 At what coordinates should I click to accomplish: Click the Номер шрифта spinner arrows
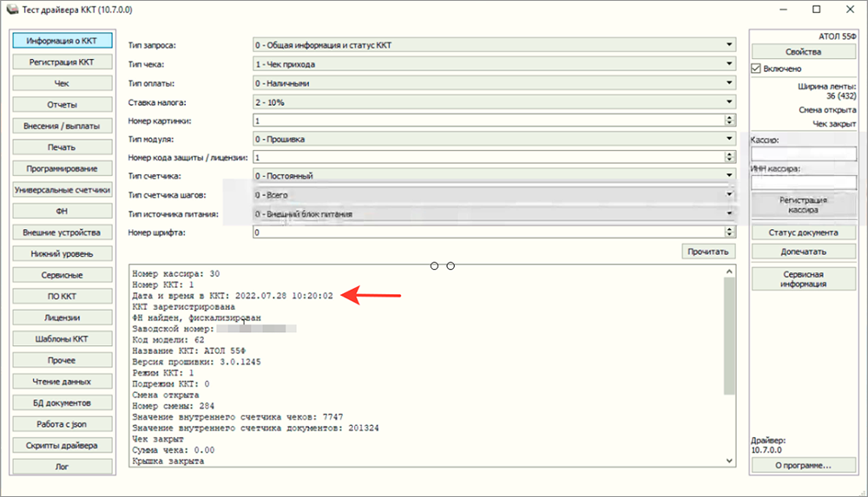pos(730,232)
